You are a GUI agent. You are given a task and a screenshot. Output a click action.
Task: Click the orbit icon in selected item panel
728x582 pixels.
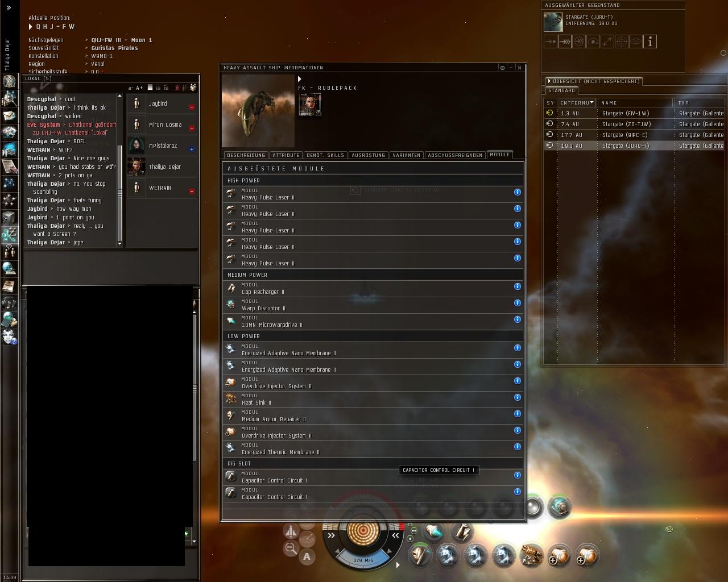tap(593, 41)
